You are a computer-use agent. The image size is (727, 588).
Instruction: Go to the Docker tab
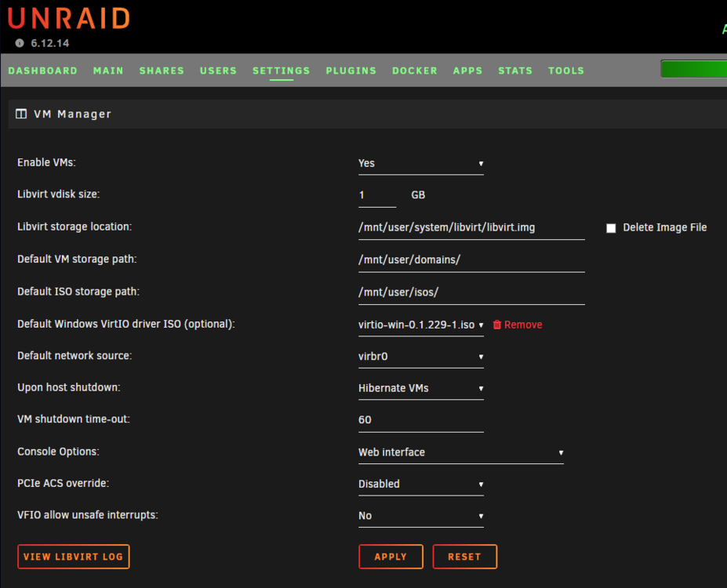click(x=415, y=71)
